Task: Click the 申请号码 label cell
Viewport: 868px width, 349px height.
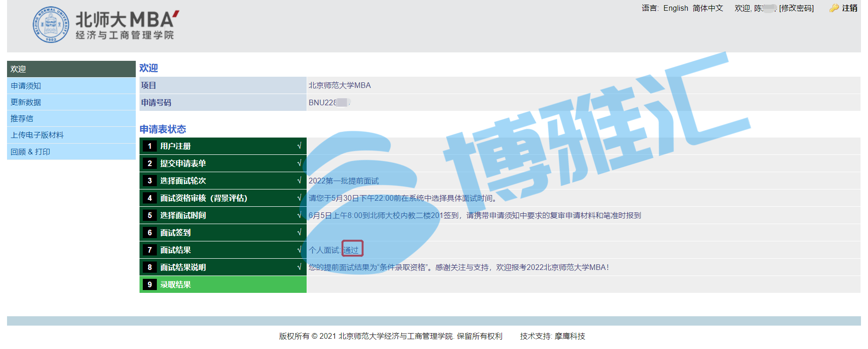Action: click(223, 102)
